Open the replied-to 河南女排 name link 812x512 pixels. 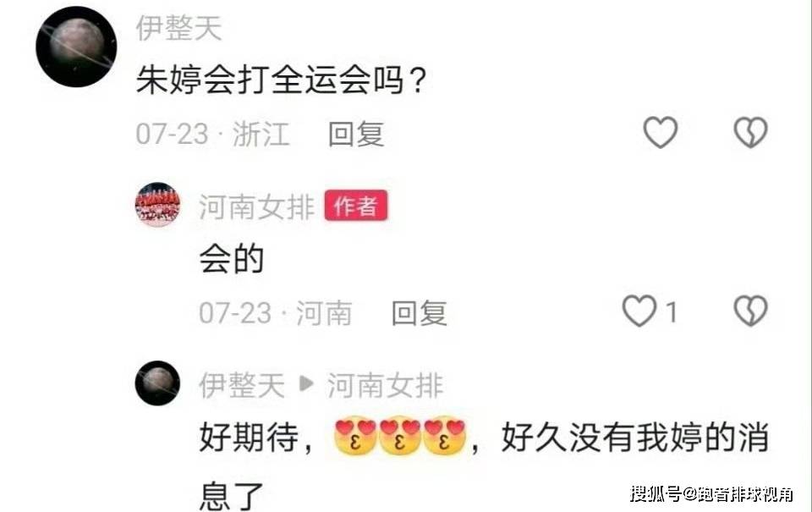pos(386,386)
